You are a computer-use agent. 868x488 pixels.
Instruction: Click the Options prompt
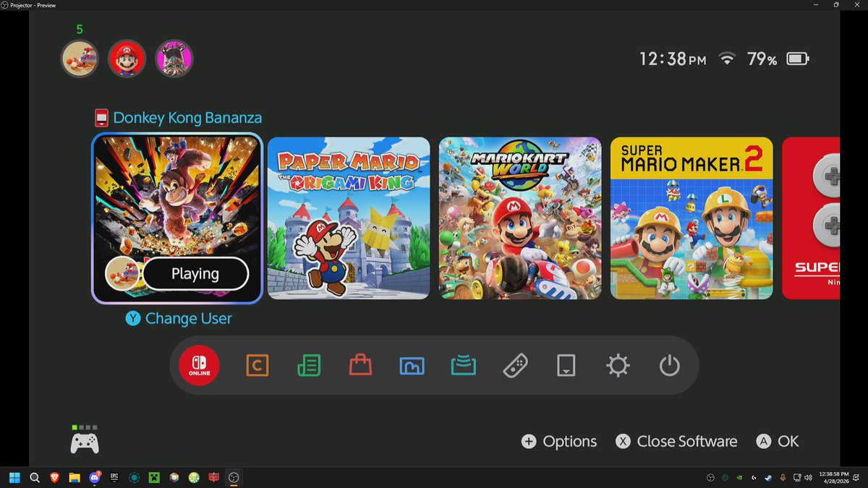tap(559, 442)
